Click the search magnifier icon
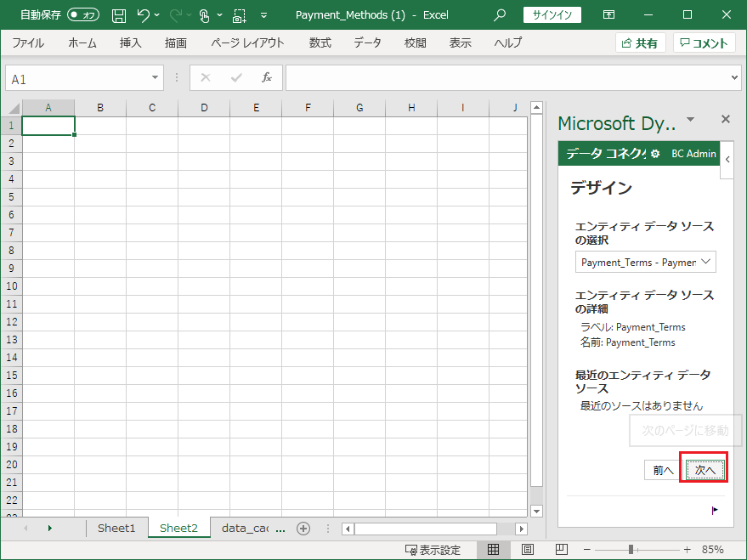 (x=499, y=15)
